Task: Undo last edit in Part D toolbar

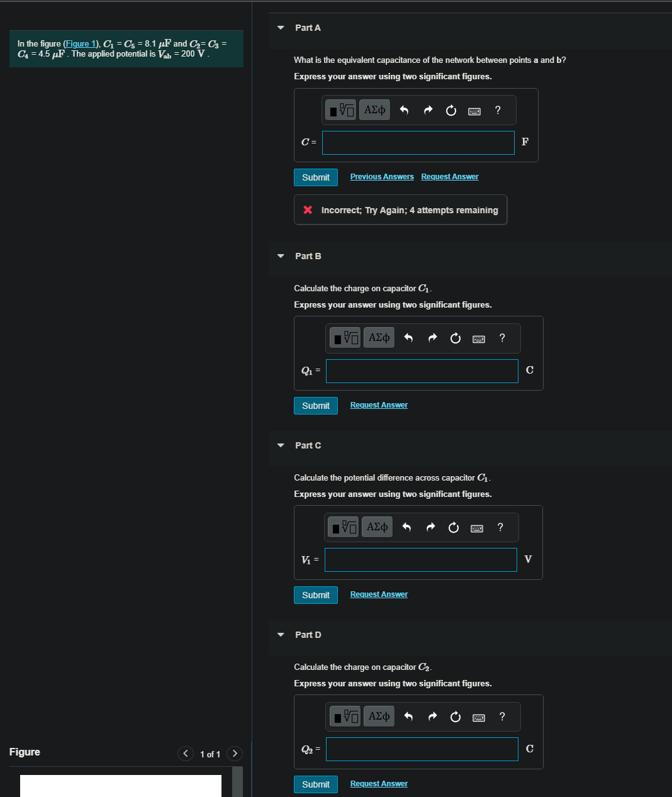Action: pos(408,717)
